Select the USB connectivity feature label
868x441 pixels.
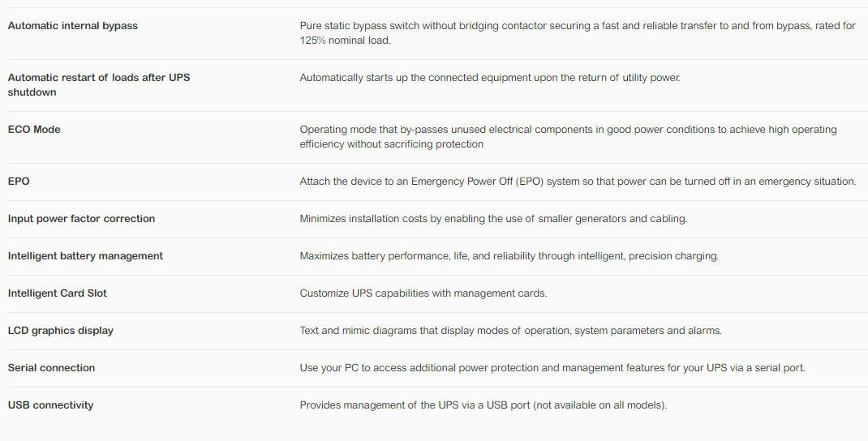pos(50,405)
